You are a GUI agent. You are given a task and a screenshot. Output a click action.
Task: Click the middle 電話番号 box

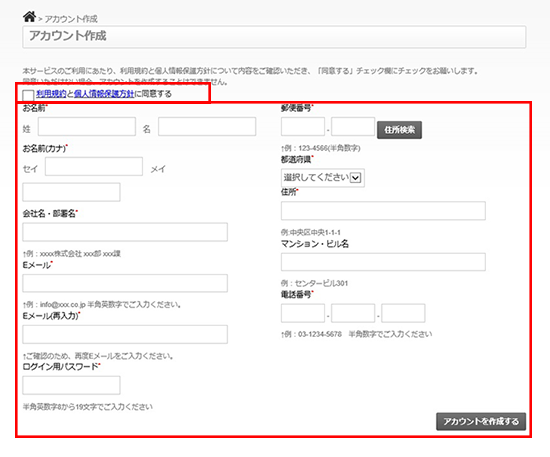tap(353, 313)
